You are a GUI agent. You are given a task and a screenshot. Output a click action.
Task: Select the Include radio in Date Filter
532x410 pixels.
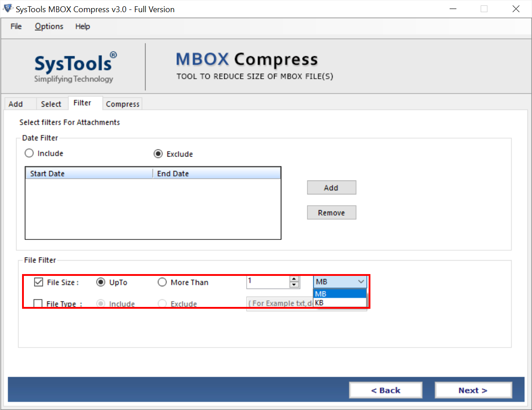(29, 153)
